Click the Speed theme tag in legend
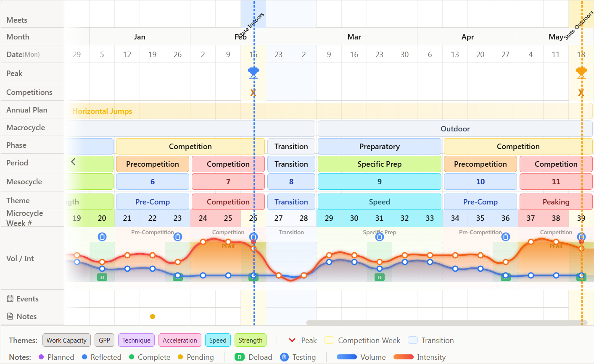 (x=218, y=340)
